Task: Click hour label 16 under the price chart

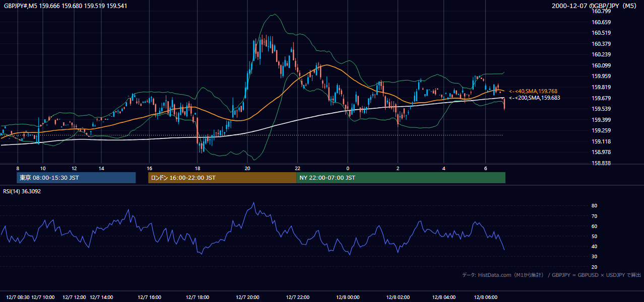Action: tap(150, 168)
